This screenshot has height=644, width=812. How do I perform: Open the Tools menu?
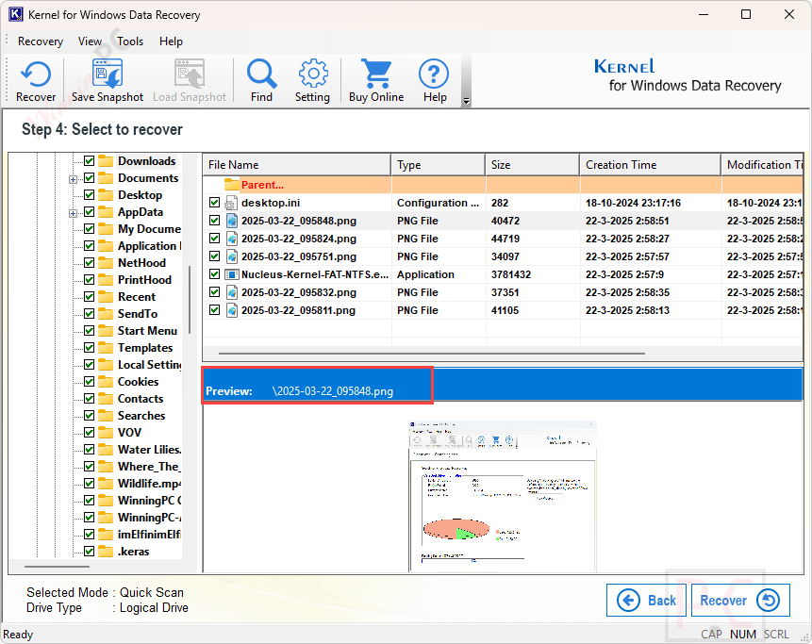coord(130,41)
